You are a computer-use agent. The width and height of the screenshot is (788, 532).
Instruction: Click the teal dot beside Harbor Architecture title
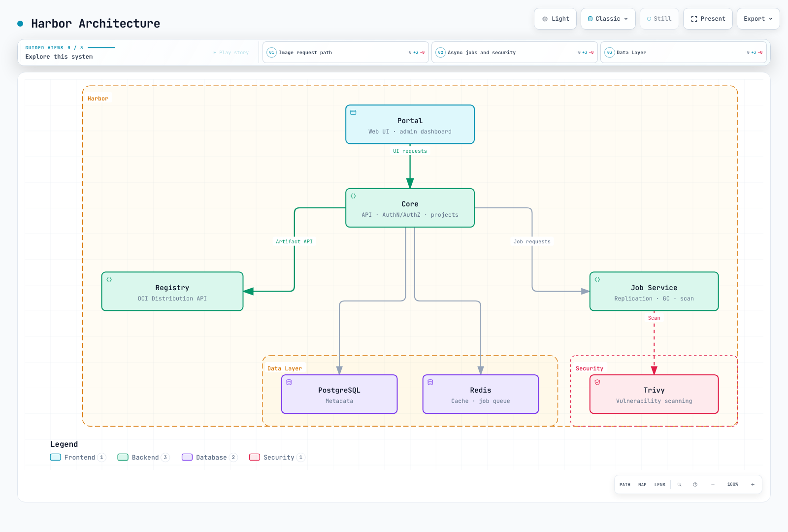20,23
